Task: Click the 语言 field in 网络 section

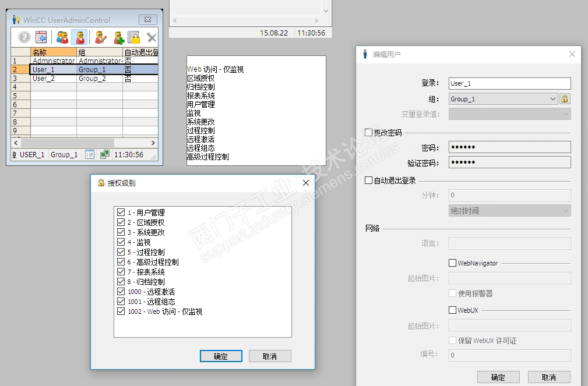Action: (510, 243)
